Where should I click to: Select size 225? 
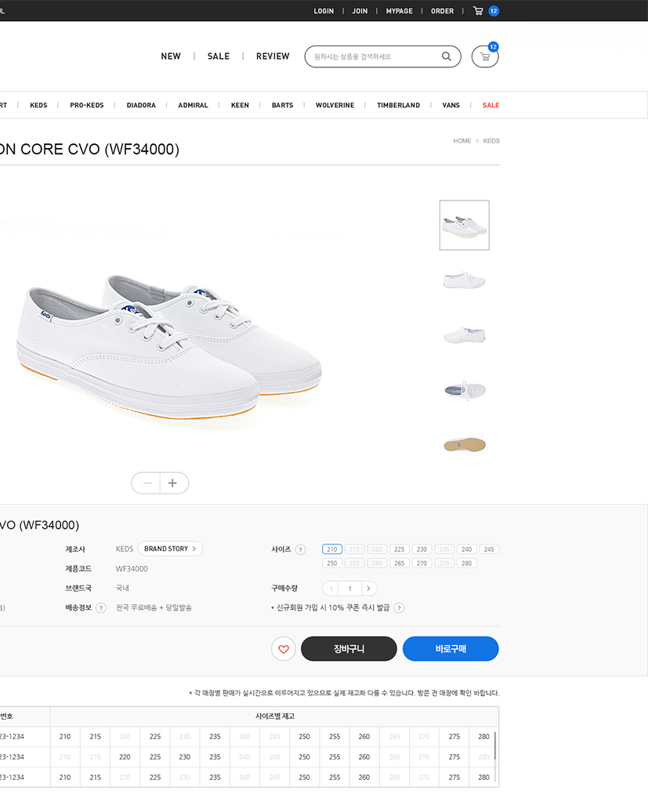pos(399,549)
